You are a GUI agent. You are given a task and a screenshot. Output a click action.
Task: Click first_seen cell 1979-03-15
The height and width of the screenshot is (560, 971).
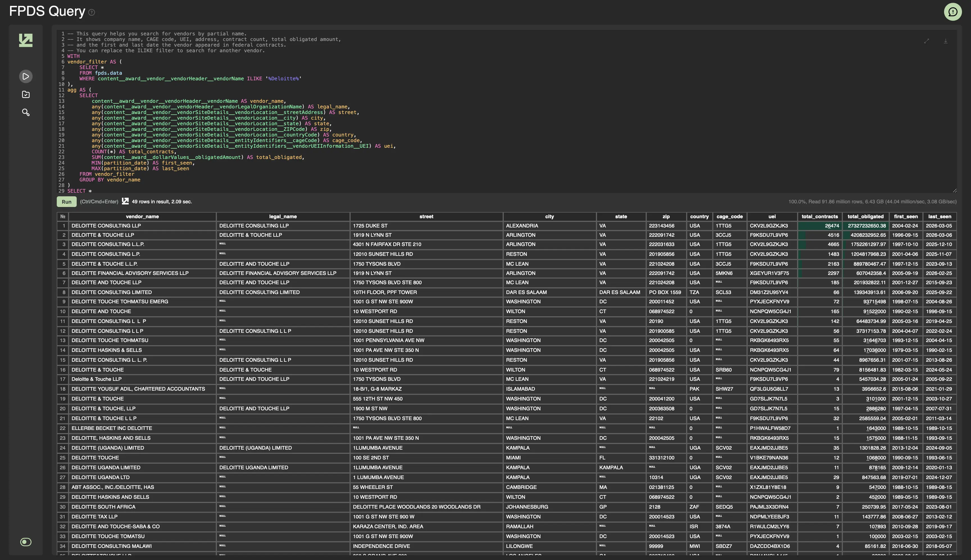click(x=906, y=350)
